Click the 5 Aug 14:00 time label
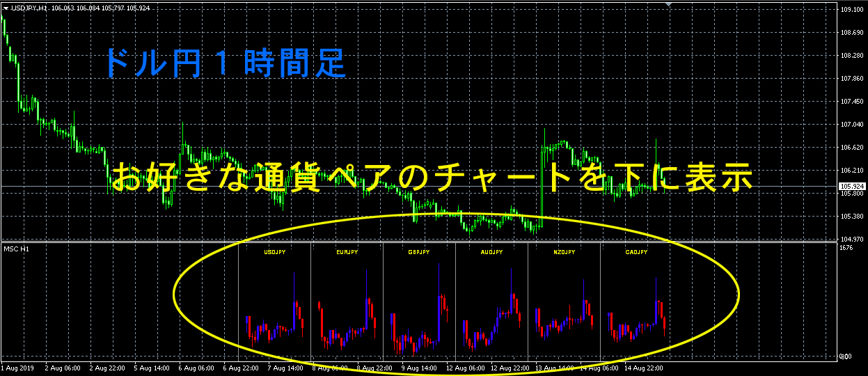 (151, 368)
